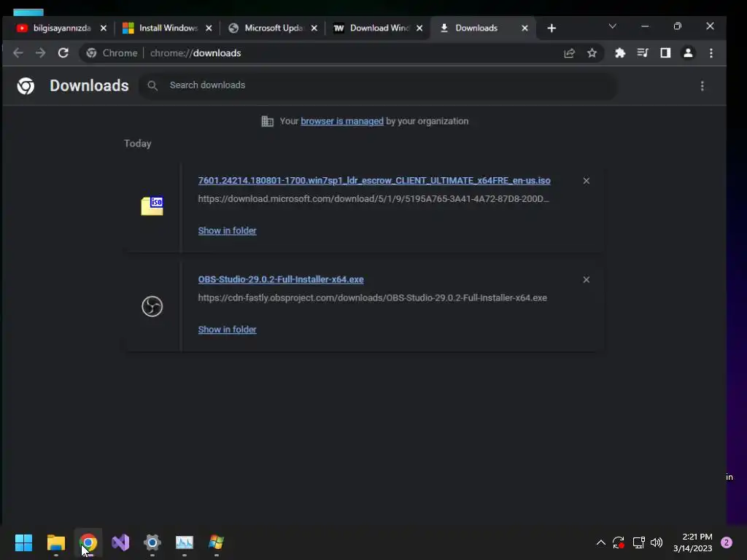
Task: Toggle the side panel icon
Action: 665,52
